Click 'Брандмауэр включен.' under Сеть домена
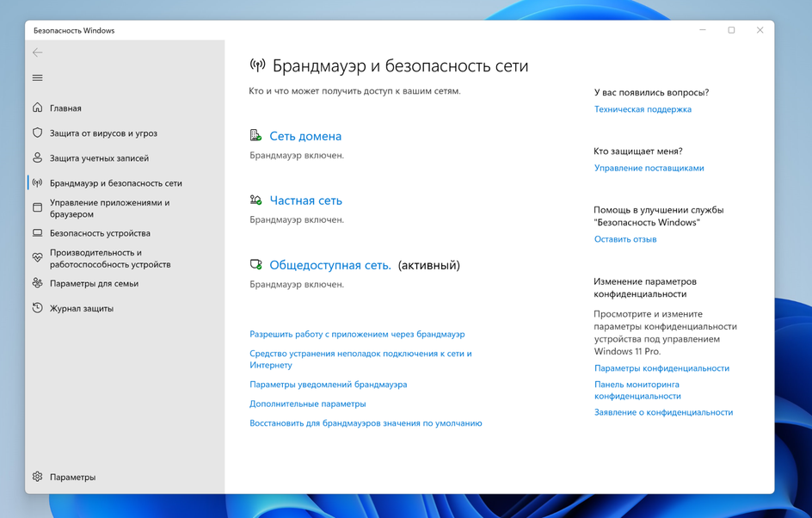 pyautogui.click(x=297, y=156)
